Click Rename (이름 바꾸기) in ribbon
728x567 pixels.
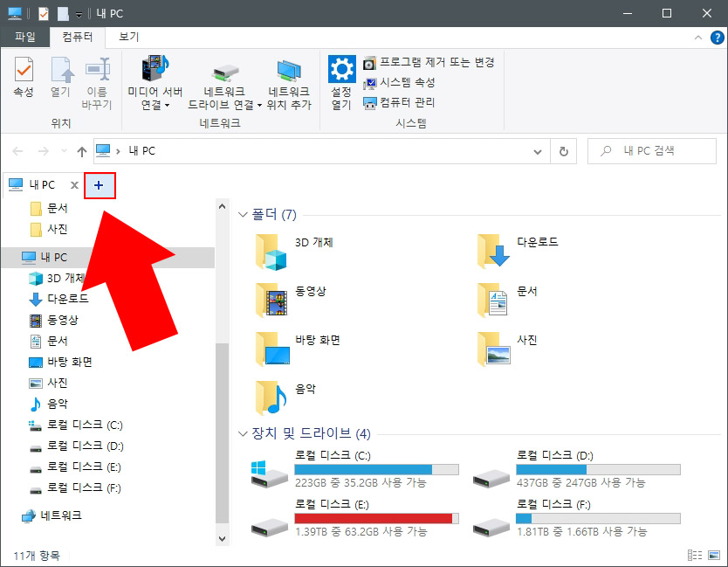pyautogui.click(x=97, y=84)
